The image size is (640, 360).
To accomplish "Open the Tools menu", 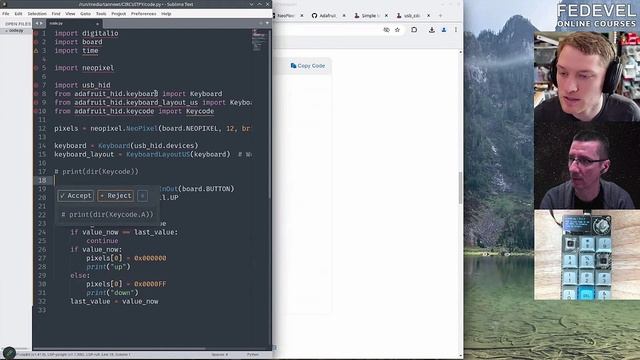I will [x=101, y=13].
